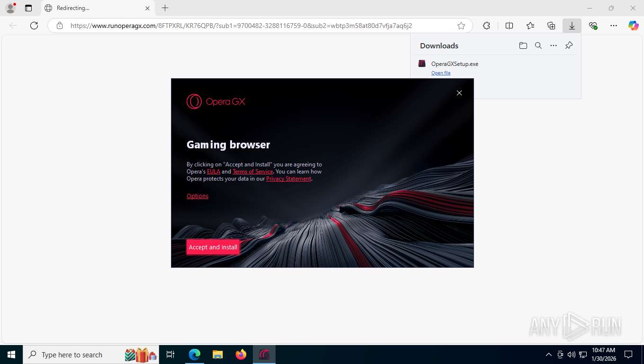Open the Edge profile avatar

click(10, 8)
